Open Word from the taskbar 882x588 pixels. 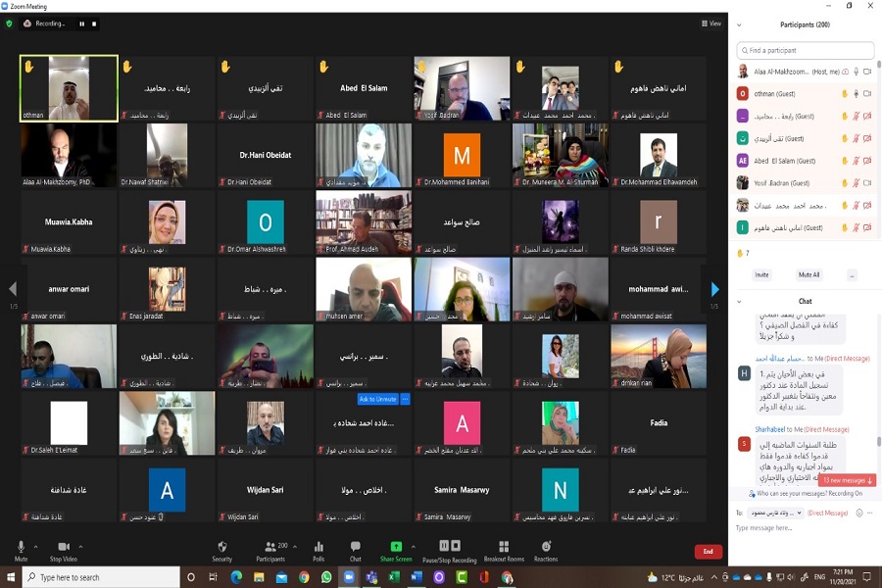tap(416, 577)
